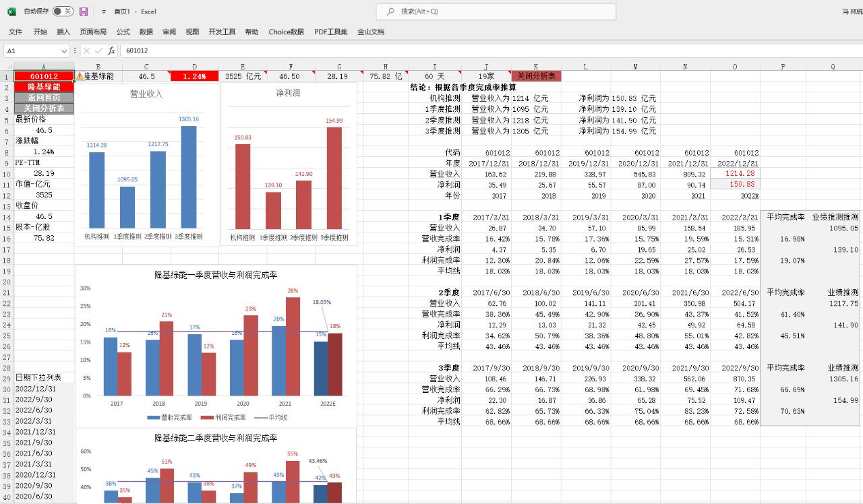Screen dimensions: 863x504
Task: Select the 营业收入 bar chart
Action: (146, 164)
